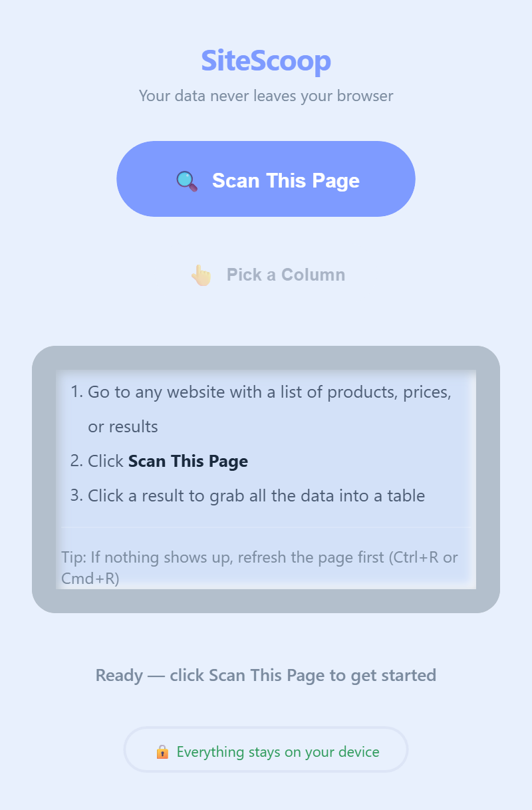Viewport: 532px width, 810px height.
Task: Click the magnifying glass scan icon
Action: [x=187, y=180]
